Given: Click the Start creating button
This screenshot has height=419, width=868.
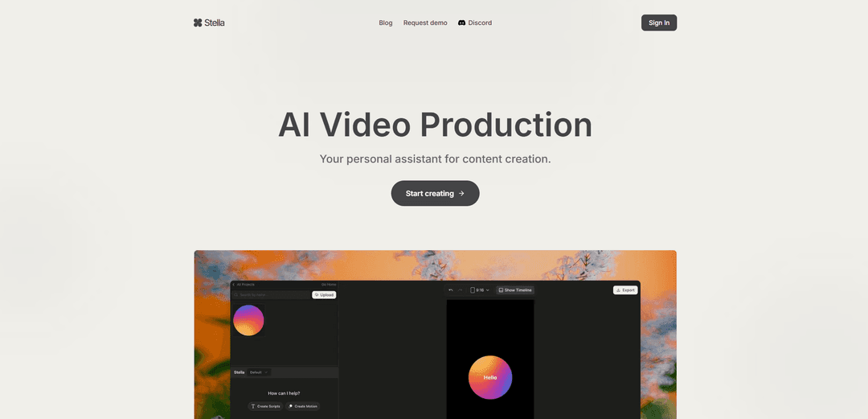Looking at the screenshot, I should pyautogui.click(x=435, y=194).
